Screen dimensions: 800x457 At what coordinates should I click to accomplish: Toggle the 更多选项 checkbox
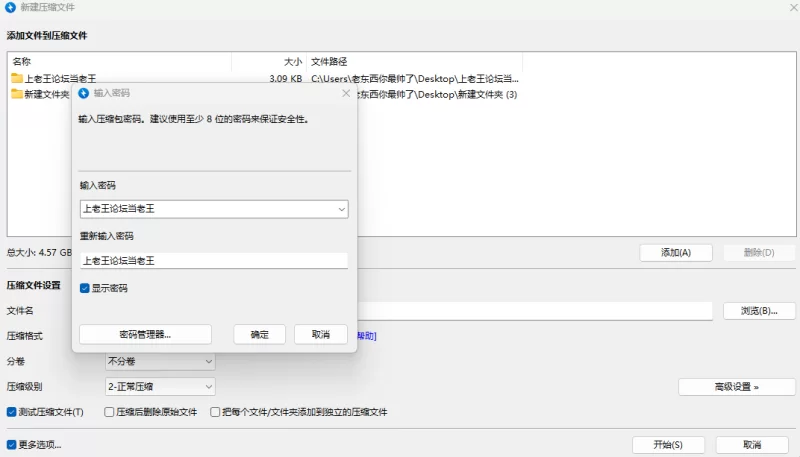(11, 445)
